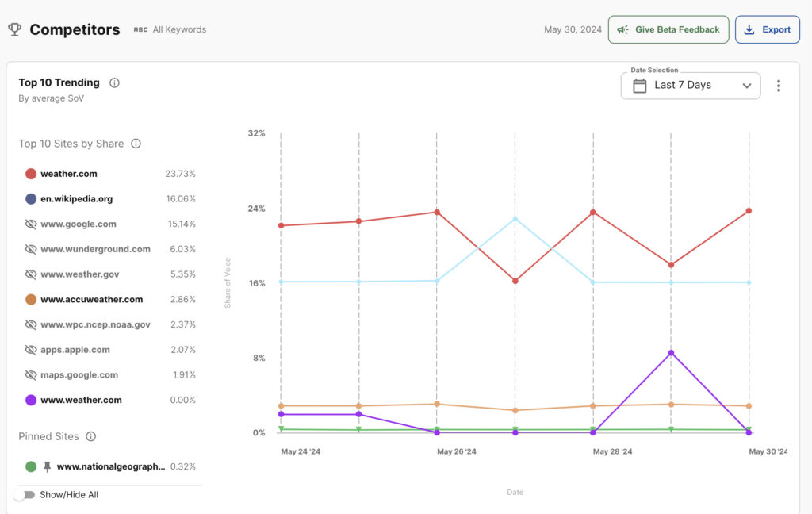Viewport: 812px width, 514px height.
Task: Click the Give Beta Feedback button
Action: click(x=668, y=29)
